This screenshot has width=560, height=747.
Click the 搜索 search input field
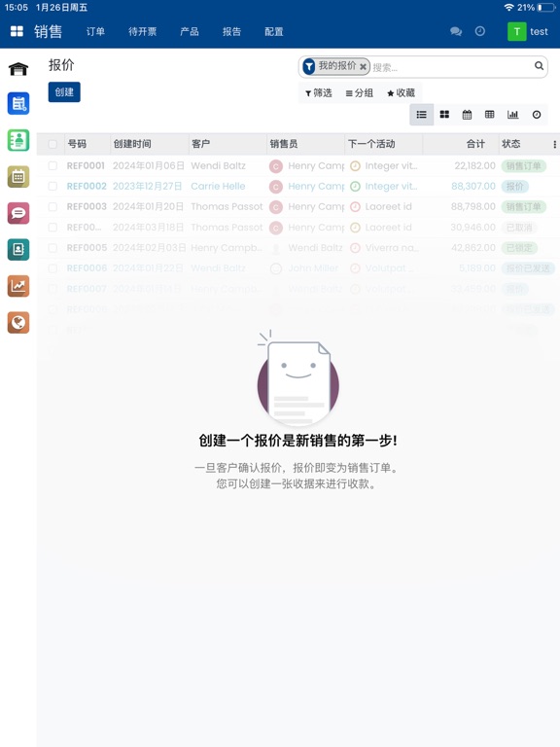point(450,67)
